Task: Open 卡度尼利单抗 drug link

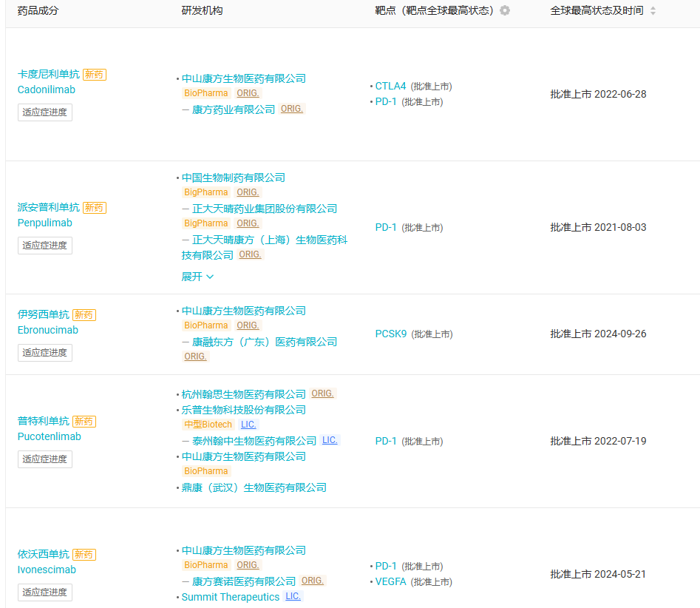Action: click(x=49, y=74)
